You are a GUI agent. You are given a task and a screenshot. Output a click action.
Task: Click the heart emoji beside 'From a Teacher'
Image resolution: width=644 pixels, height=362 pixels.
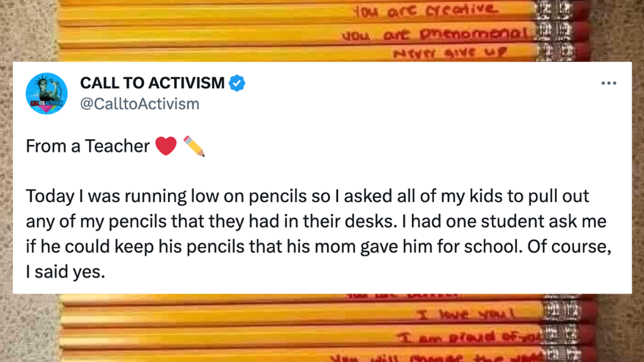(165, 146)
